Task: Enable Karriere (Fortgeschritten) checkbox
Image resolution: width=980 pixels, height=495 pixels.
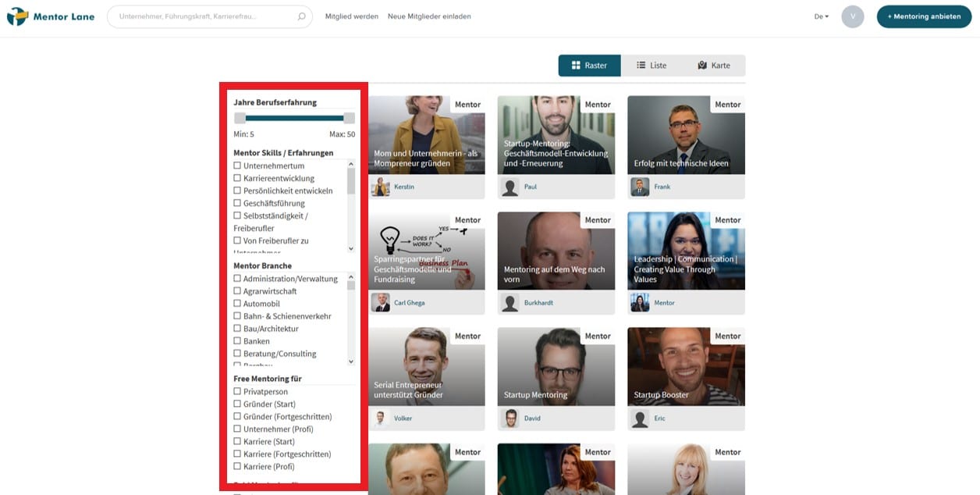Action: [x=237, y=454]
